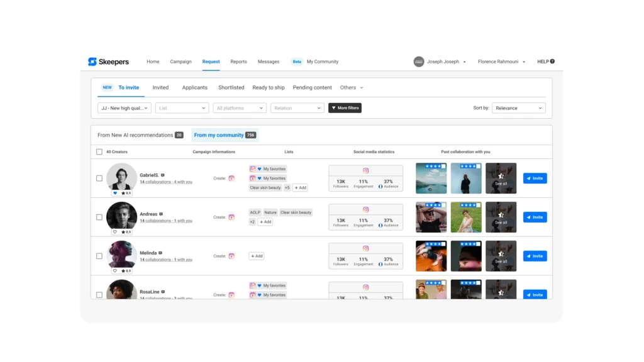Viewport: 644px width, 362px height.
Task: Invite GabrielS. with the Invite button
Action: (535, 178)
